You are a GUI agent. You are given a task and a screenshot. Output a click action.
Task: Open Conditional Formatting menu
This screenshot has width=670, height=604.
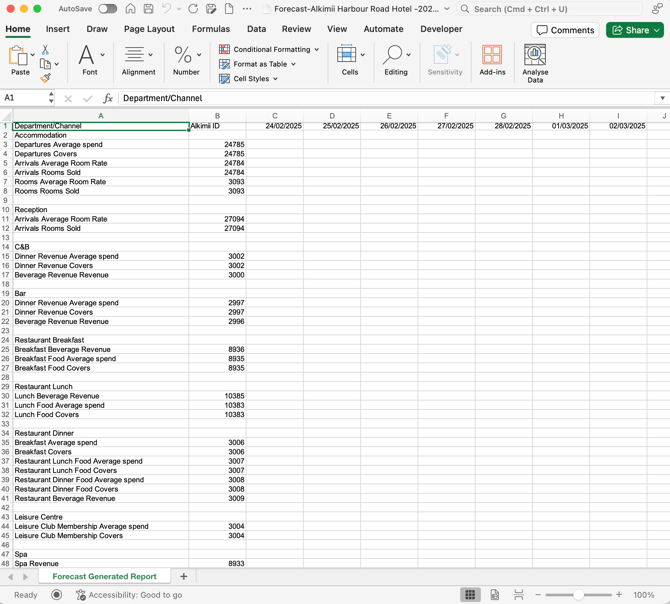(269, 50)
